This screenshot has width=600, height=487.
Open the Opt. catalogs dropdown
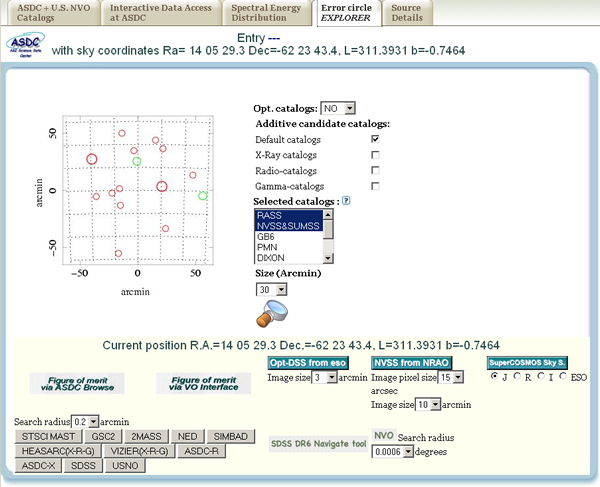(x=338, y=109)
